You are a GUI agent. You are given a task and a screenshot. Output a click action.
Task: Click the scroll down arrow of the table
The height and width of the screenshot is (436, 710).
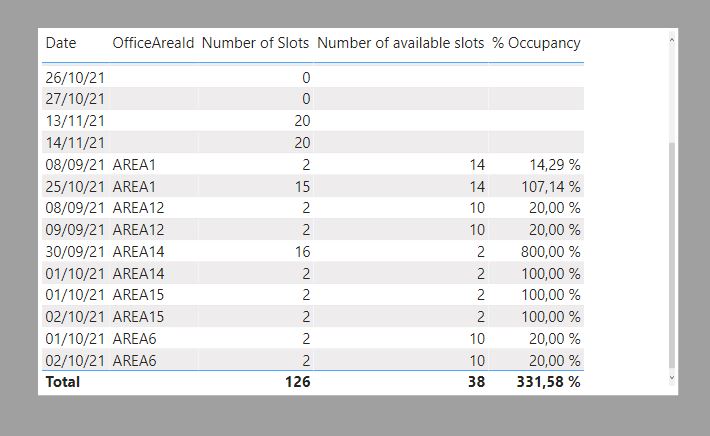[672, 378]
